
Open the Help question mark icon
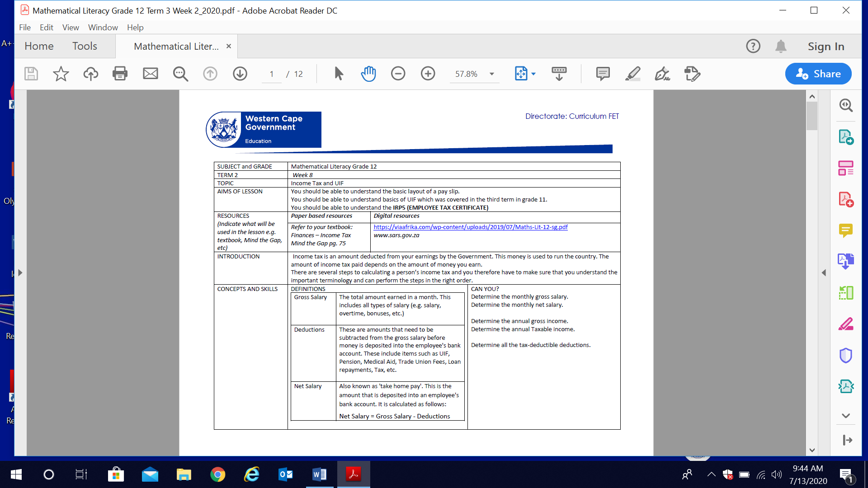(753, 46)
